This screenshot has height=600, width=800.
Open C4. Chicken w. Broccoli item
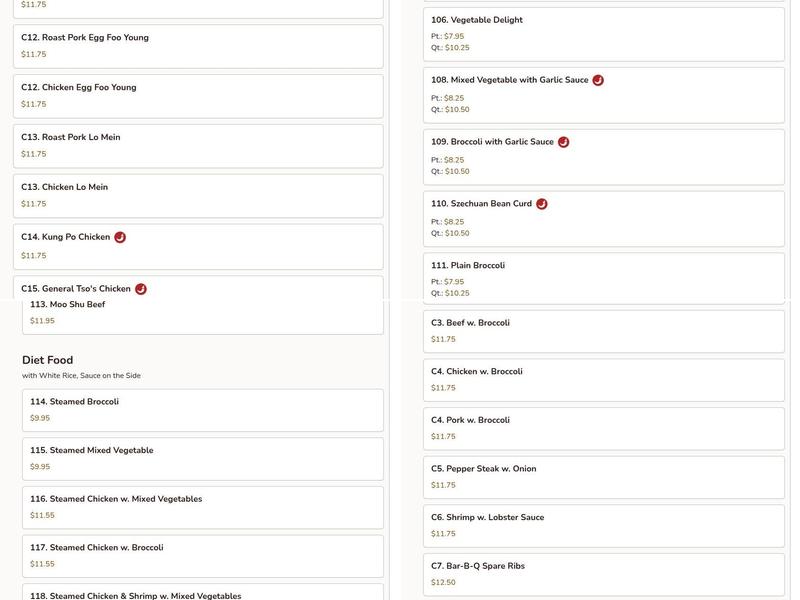[x=604, y=377]
